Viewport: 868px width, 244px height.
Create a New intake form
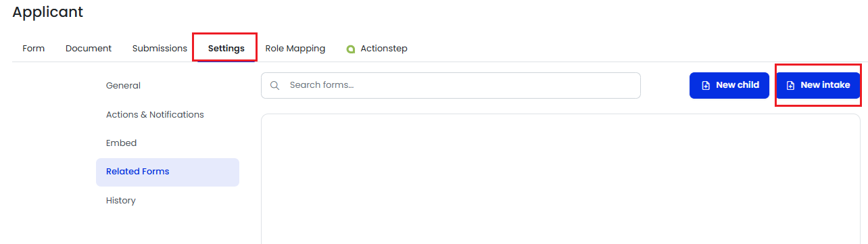point(818,85)
